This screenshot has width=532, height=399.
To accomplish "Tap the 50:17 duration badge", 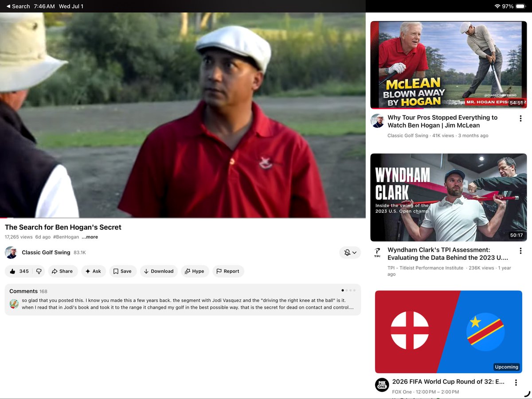I will (516, 235).
